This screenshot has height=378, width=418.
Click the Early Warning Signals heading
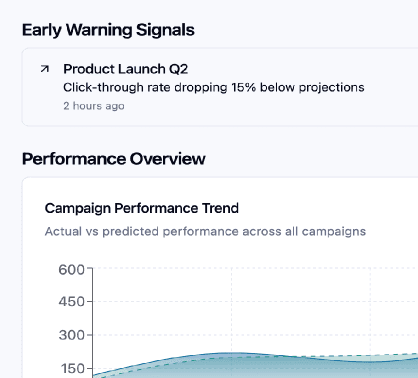(108, 30)
